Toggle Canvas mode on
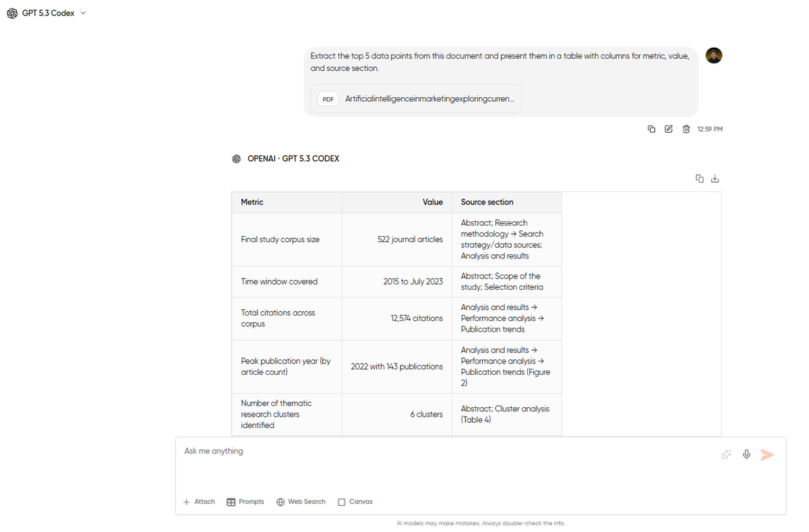This screenshot has width=809, height=532. pos(355,501)
